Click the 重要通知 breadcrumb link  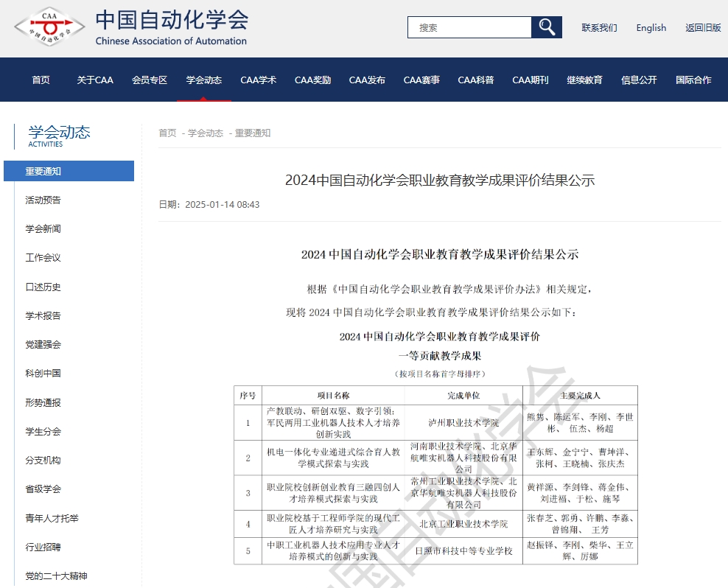(253, 133)
